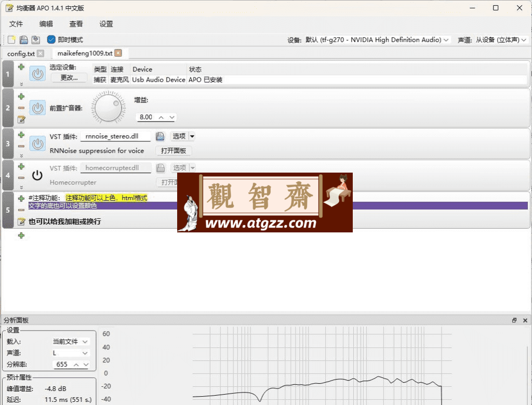Add a filter at row 5 plus icon
The height and width of the screenshot is (405, 532).
pos(21,198)
